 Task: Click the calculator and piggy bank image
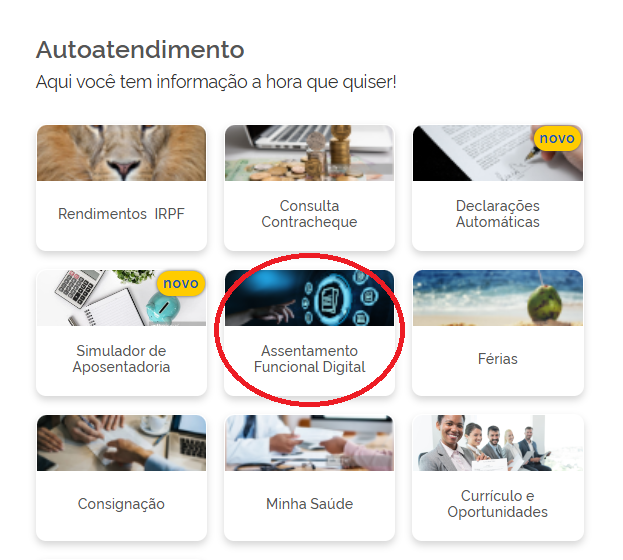(x=121, y=298)
